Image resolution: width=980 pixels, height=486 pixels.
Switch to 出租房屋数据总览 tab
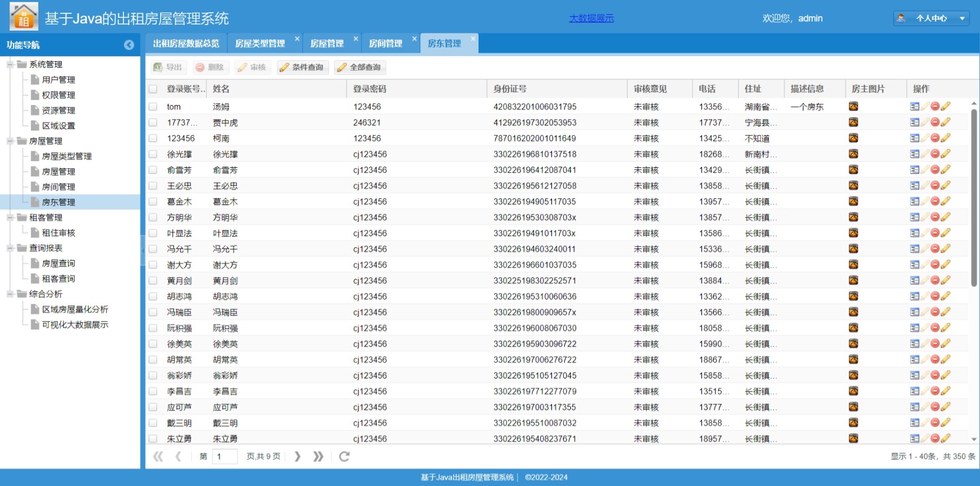[x=186, y=43]
